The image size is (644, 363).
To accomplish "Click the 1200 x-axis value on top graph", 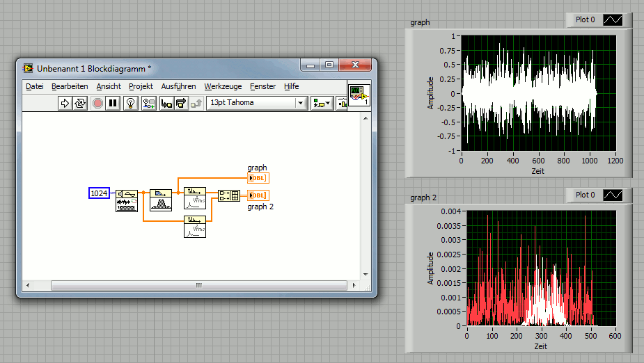I will (x=615, y=161).
